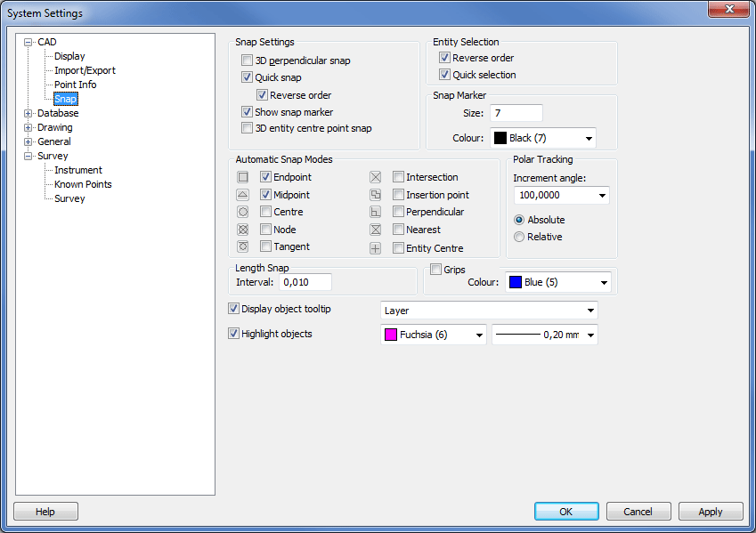The image size is (756, 533).
Task: Click the Tangent snap mode icon
Action: 242,247
